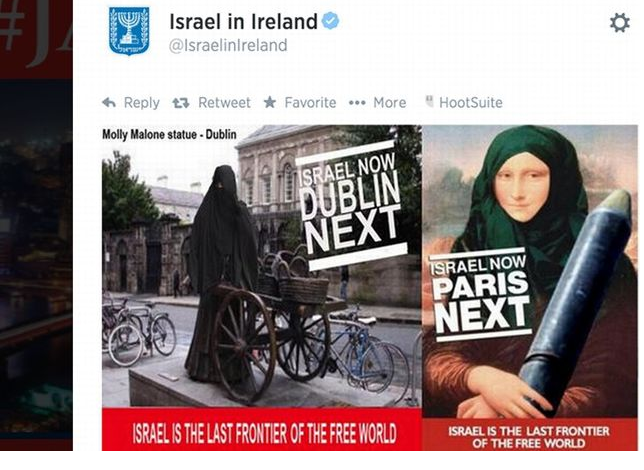The image size is (644, 470).
Task: Select the Retweet text label
Action: coord(224,102)
